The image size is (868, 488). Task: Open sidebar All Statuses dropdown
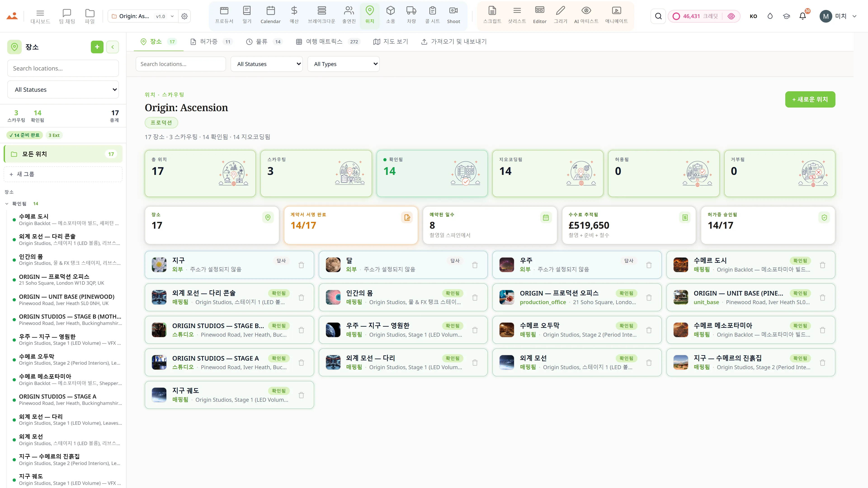[63, 90]
